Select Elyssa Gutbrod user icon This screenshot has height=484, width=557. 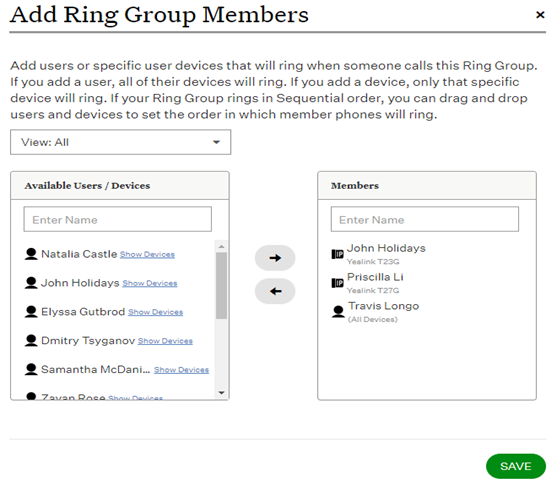click(31, 312)
